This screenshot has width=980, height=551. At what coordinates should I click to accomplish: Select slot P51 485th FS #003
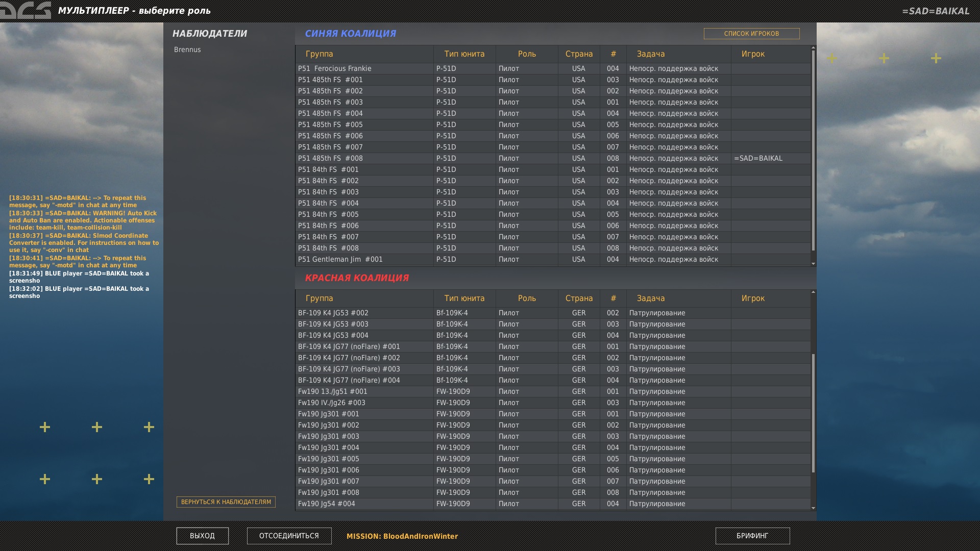tap(553, 102)
